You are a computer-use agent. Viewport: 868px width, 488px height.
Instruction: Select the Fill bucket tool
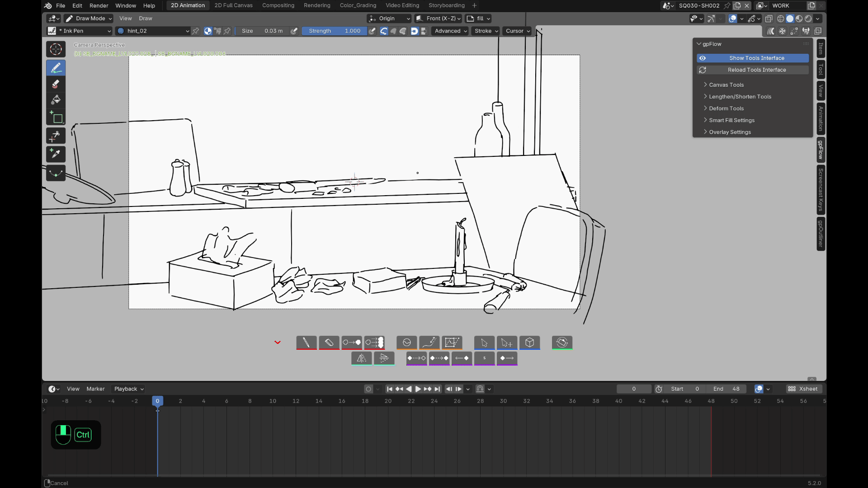(x=56, y=100)
